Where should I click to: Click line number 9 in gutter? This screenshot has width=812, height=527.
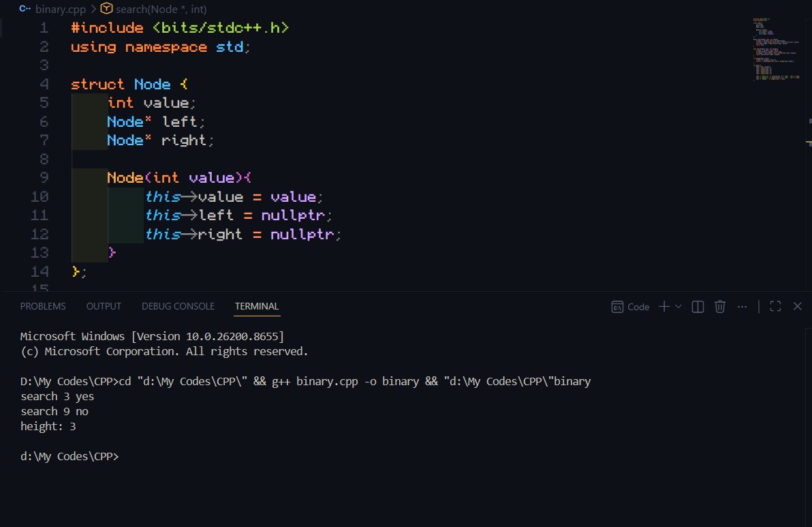44,178
